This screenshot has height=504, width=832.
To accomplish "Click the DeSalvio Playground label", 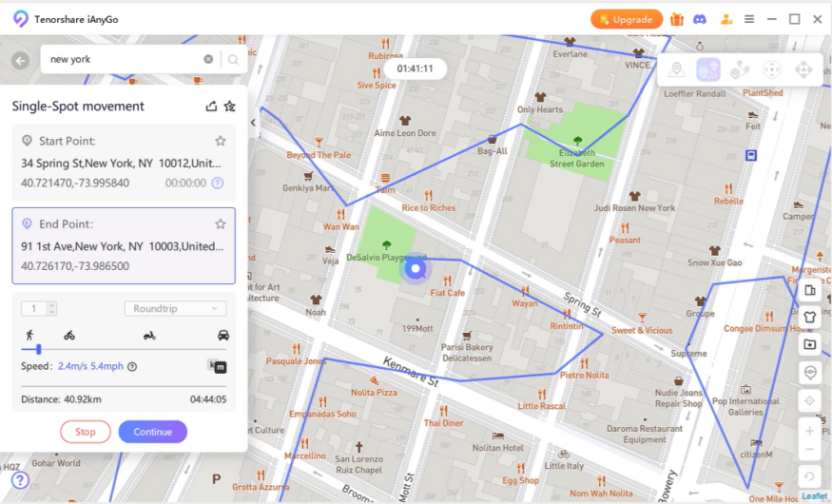I will click(x=386, y=258).
